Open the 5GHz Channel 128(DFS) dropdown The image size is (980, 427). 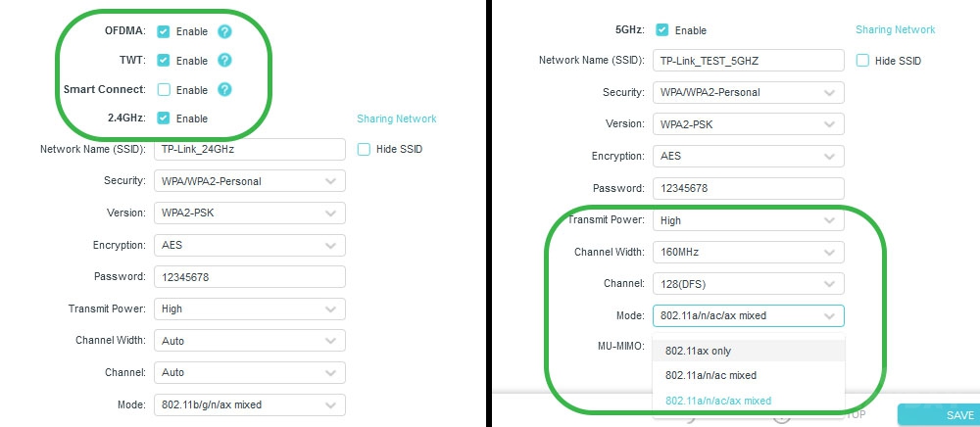click(x=748, y=283)
